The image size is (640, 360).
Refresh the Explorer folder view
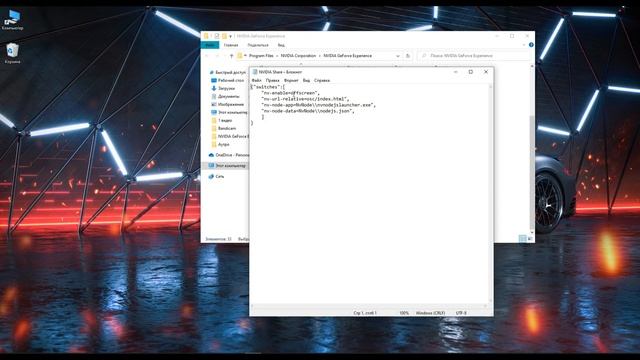[407, 56]
